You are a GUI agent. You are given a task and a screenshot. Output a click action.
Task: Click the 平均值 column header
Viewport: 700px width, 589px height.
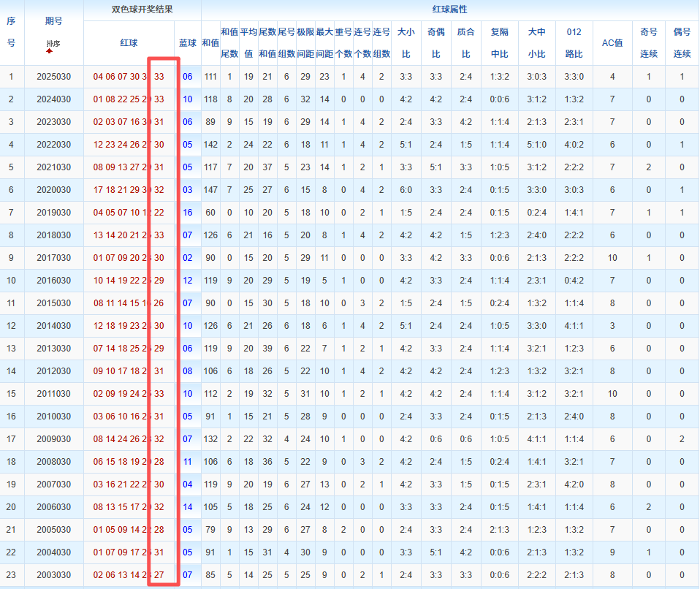click(248, 43)
